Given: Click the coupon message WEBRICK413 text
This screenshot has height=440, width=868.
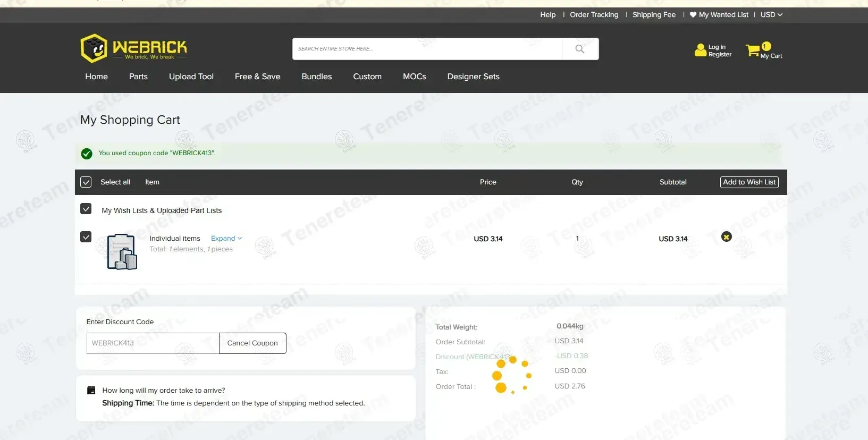Looking at the screenshot, I should pos(157,153).
